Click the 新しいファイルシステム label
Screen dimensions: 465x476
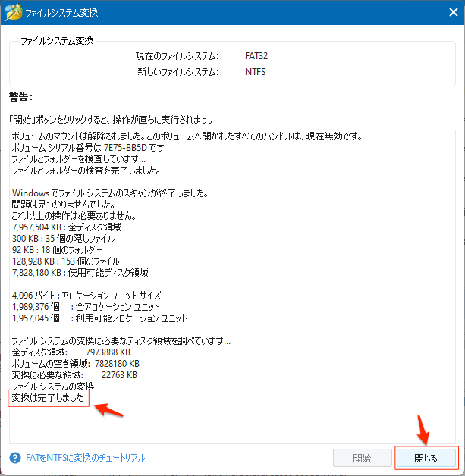[x=176, y=71]
